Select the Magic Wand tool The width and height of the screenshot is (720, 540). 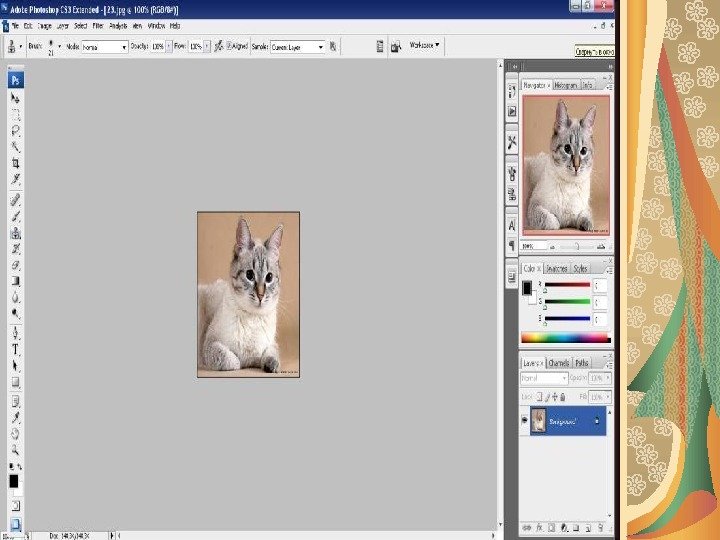[16, 146]
